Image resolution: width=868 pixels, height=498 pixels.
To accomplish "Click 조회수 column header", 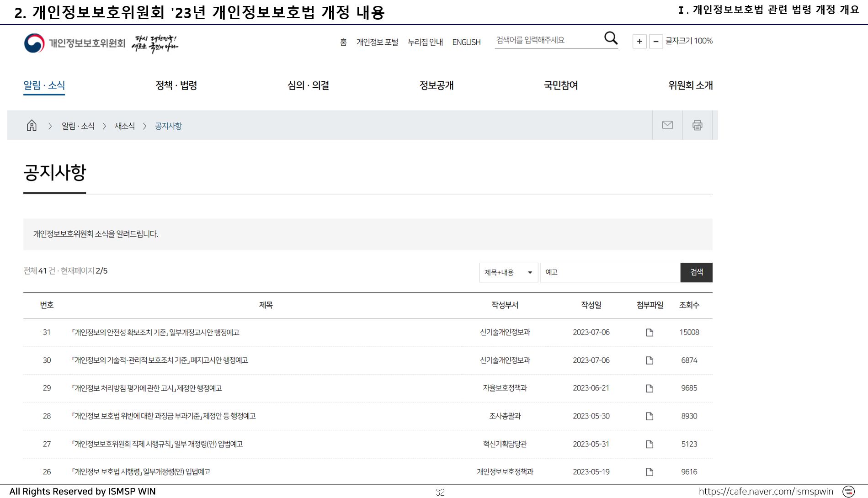I will (689, 305).
